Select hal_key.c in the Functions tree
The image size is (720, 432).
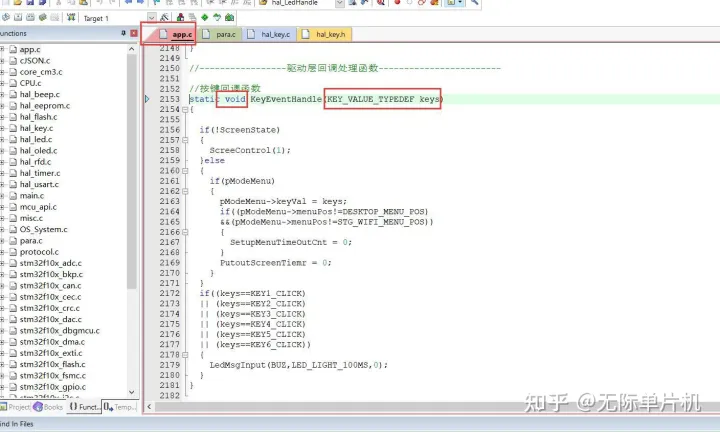coord(36,128)
